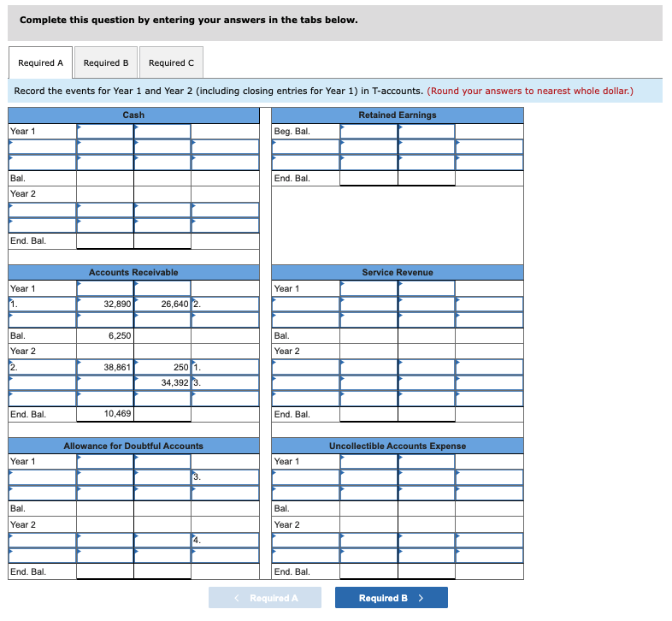Click Retained Earnings End. Bal. debit field
Image resolution: width=672 pixels, height=621 pixels.
coord(368,178)
